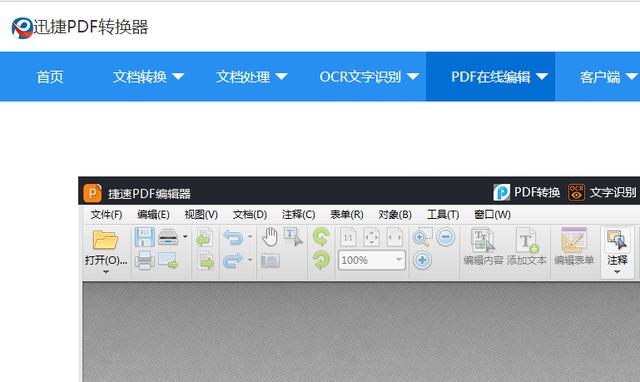Open the 工具(T) menu
Screen dimensions: 640x382
443,215
